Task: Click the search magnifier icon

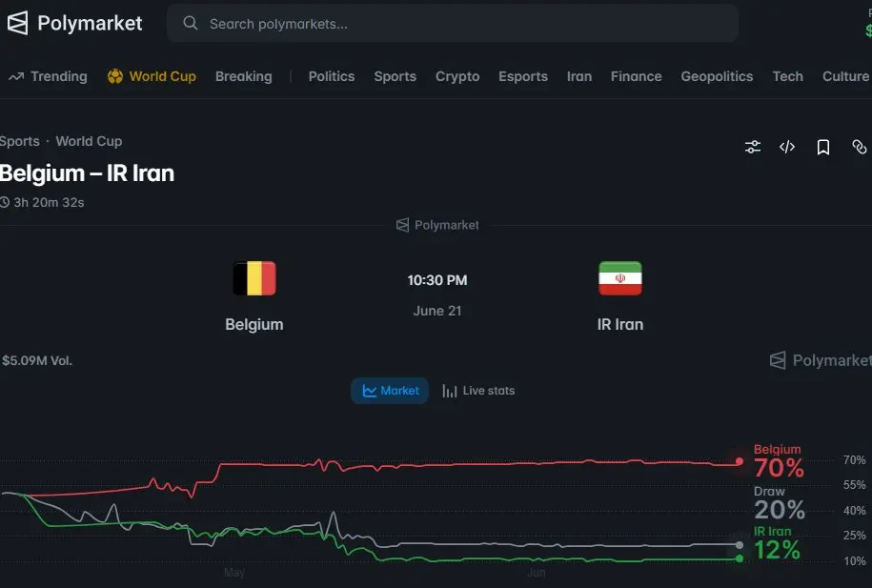Action: [191, 23]
